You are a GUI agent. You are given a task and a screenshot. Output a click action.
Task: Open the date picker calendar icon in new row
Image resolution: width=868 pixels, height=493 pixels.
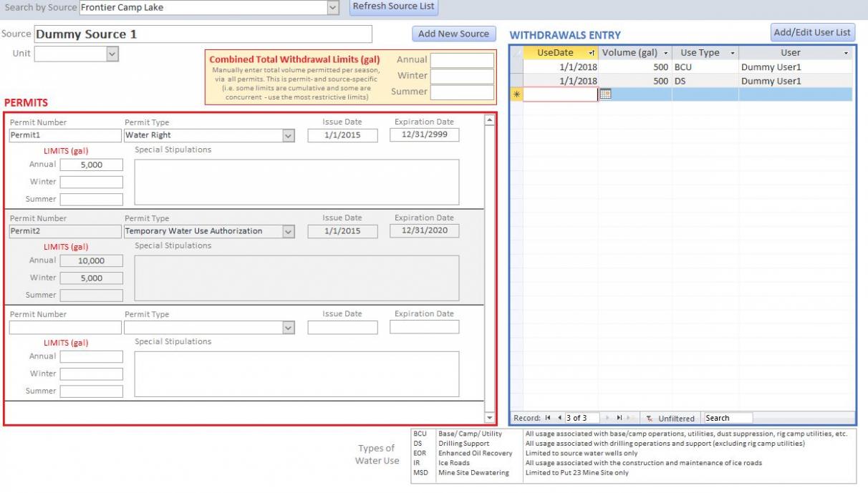604,94
